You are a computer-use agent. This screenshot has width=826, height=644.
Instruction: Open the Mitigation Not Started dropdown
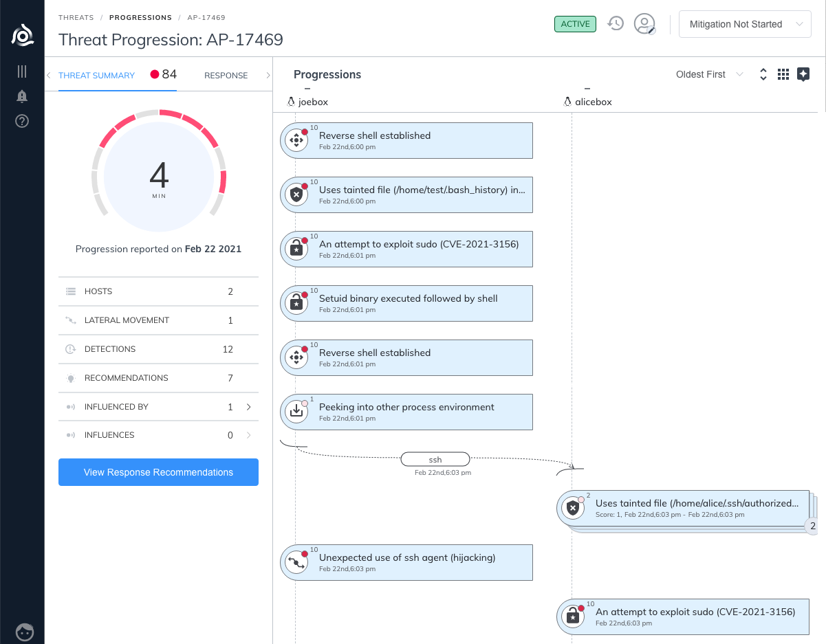coord(745,24)
